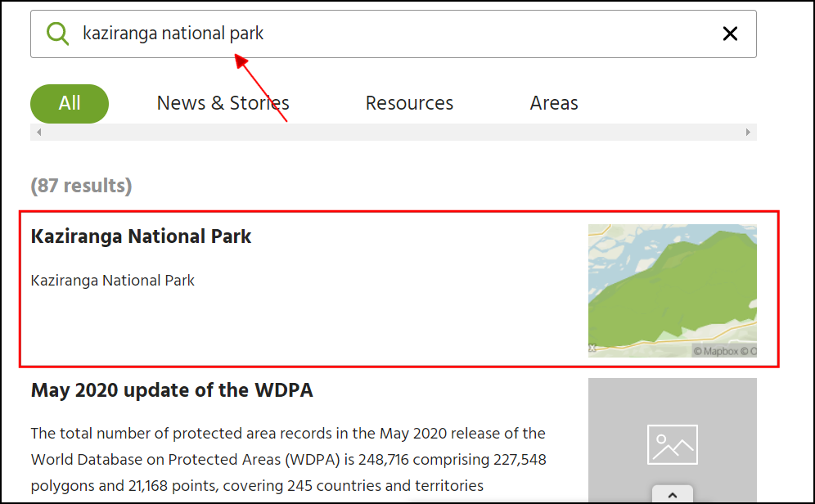The width and height of the screenshot is (815, 504).
Task: Expand the panel with the up chevron button
Action: (x=672, y=495)
